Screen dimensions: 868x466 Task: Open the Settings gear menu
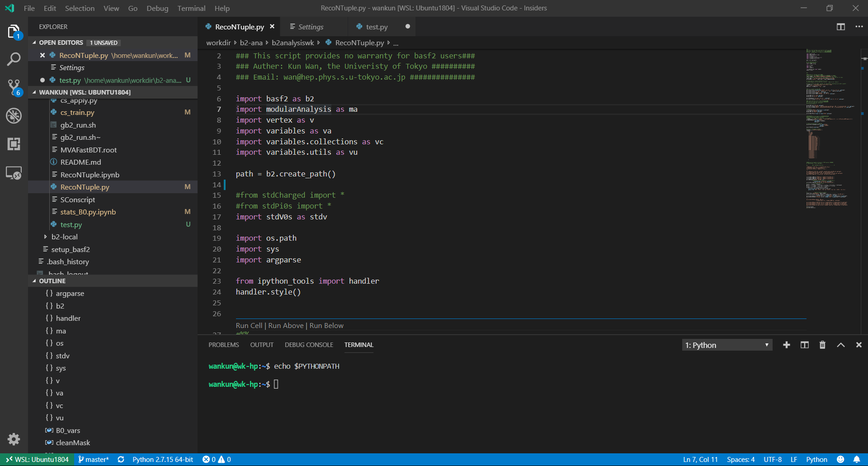[x=14, y=439]
